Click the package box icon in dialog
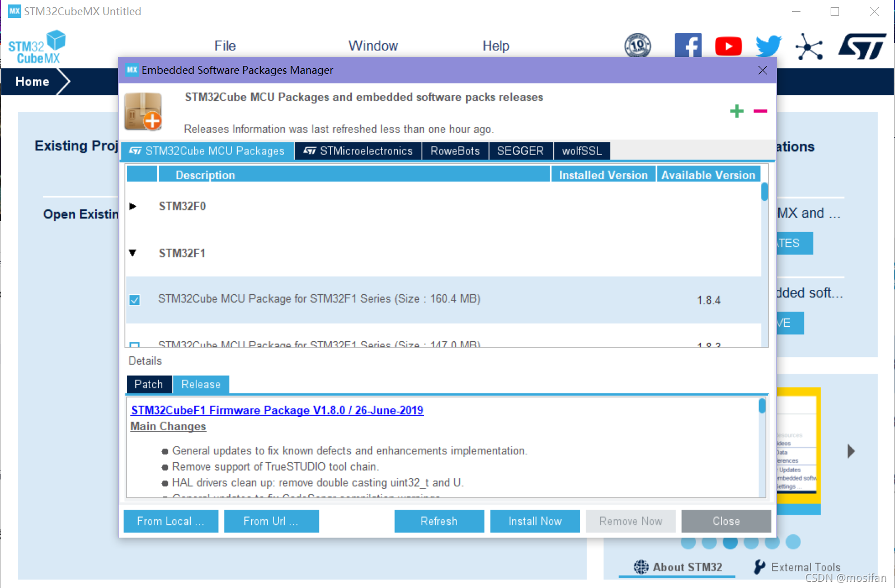This screenshot has width=895, height=588. tap(143, 112)
